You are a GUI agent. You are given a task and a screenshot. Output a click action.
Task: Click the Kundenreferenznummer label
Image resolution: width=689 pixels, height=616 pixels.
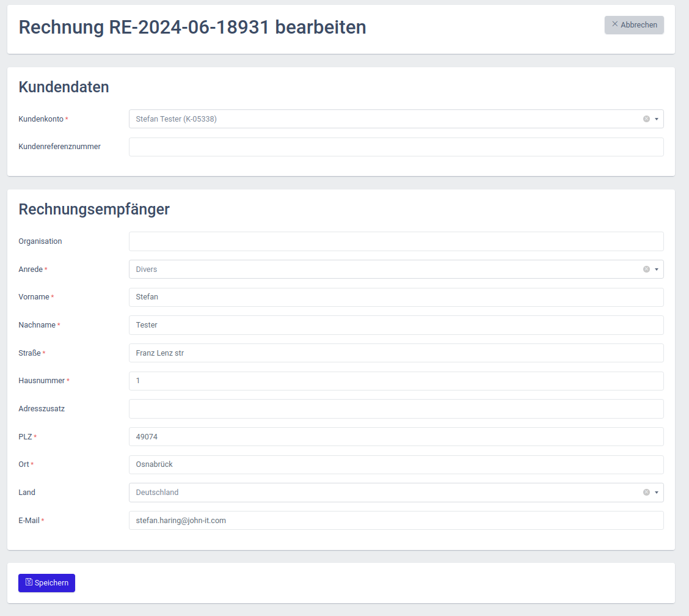[x=59, y=147]
